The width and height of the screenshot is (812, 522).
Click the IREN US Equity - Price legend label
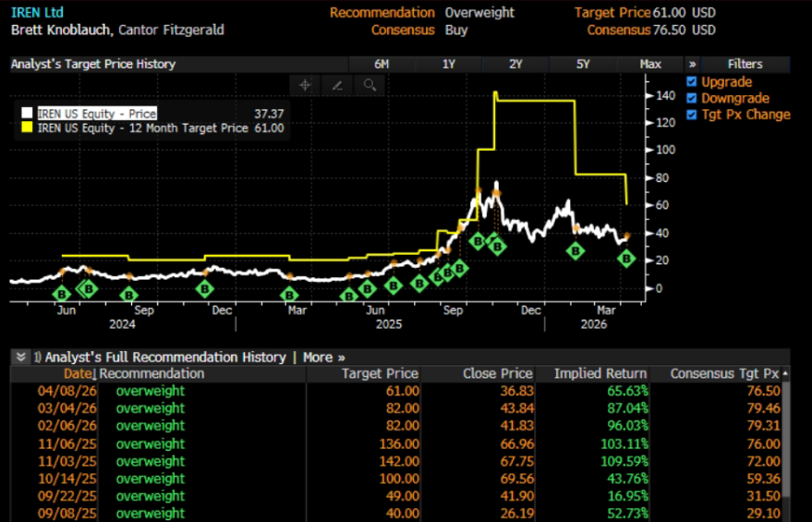coord(97,114)
